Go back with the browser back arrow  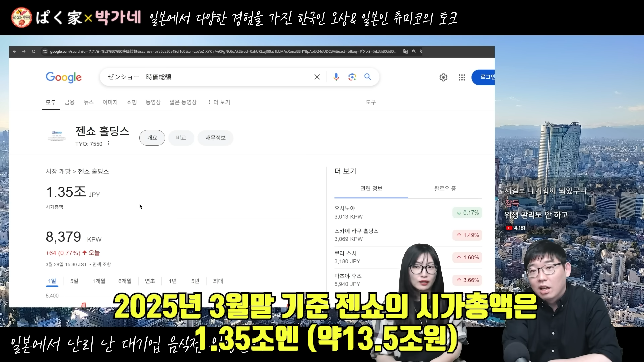(14, 51)
